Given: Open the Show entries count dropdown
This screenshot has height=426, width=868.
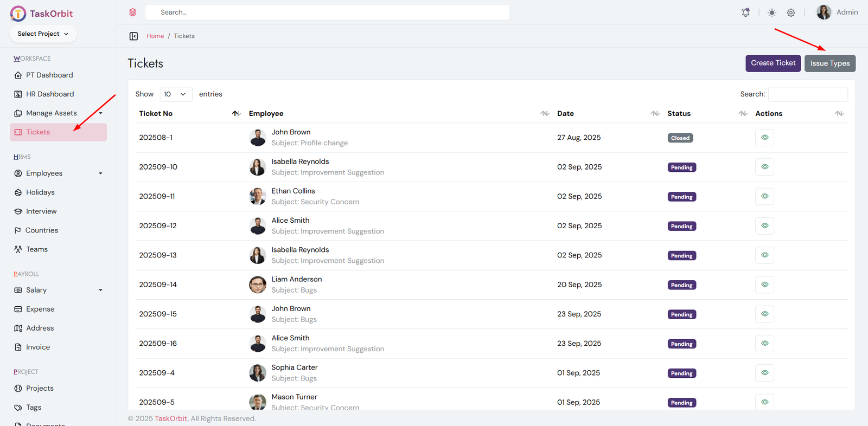Looking at the screenshot, I should pos(176,94).
